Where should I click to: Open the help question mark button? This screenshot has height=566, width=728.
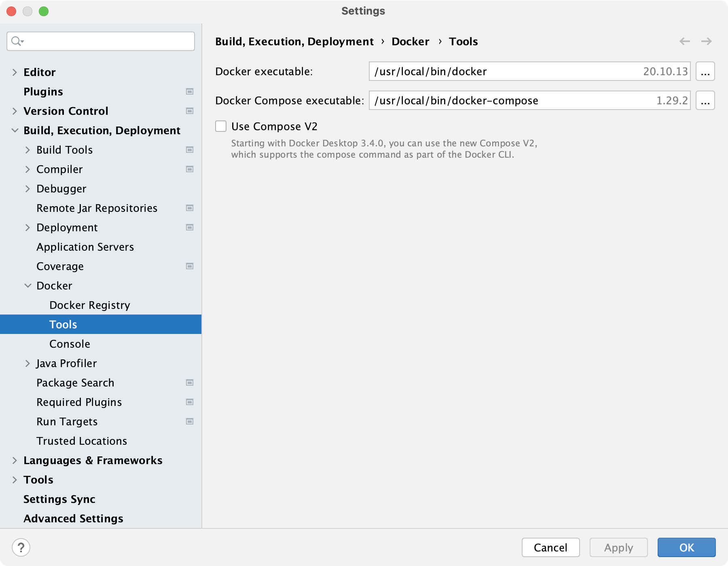click(x=21, y=548)
